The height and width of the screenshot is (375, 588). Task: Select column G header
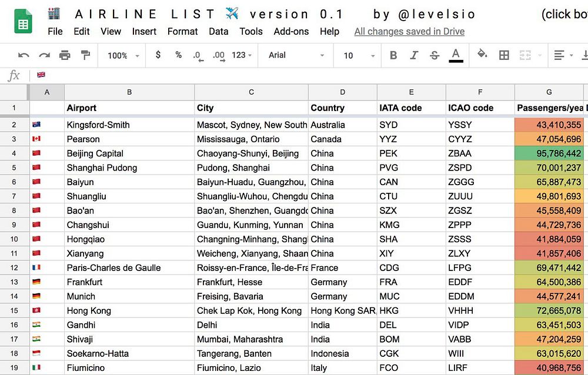(549, 92)
